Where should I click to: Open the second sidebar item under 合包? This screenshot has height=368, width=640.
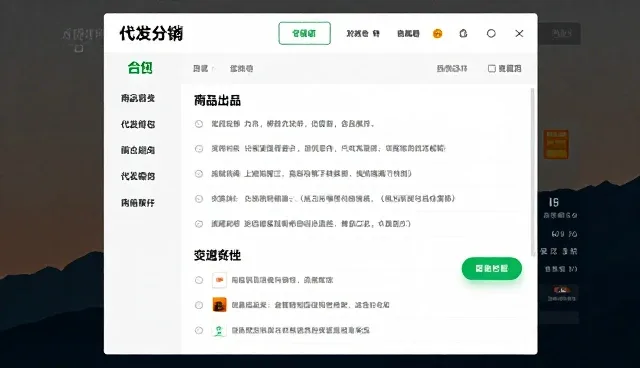tap(138, 124)
